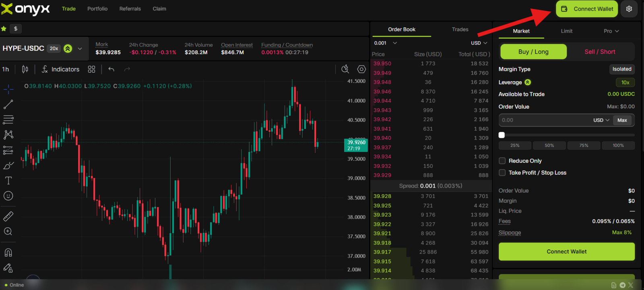Open quick search in chart toolbar
The height and width of the screenshot is (290, 644).
pyautogui.click(x=345, y=69)
